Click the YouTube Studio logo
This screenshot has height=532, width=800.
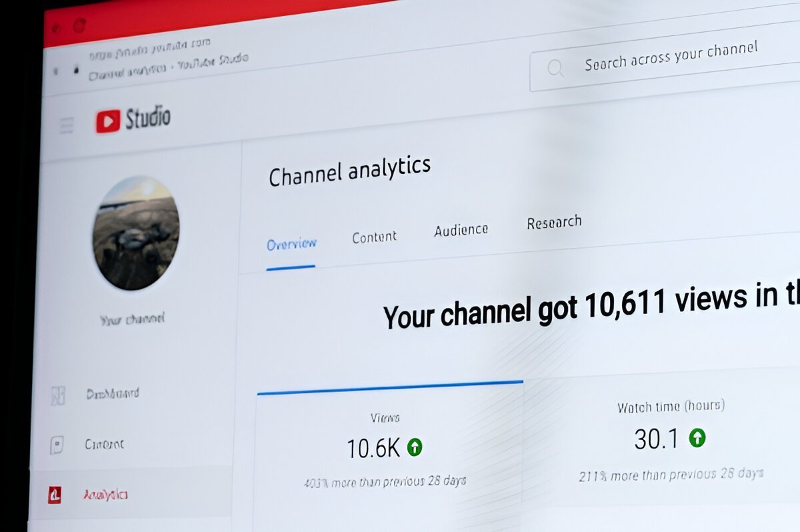pyautogui.click(x=133, y=120)
